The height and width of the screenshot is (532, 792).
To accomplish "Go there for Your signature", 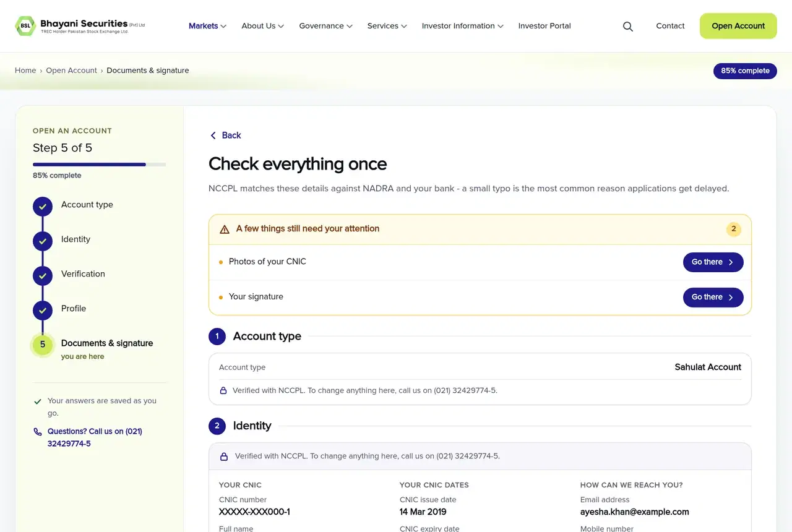I will [x=713, y=298].
